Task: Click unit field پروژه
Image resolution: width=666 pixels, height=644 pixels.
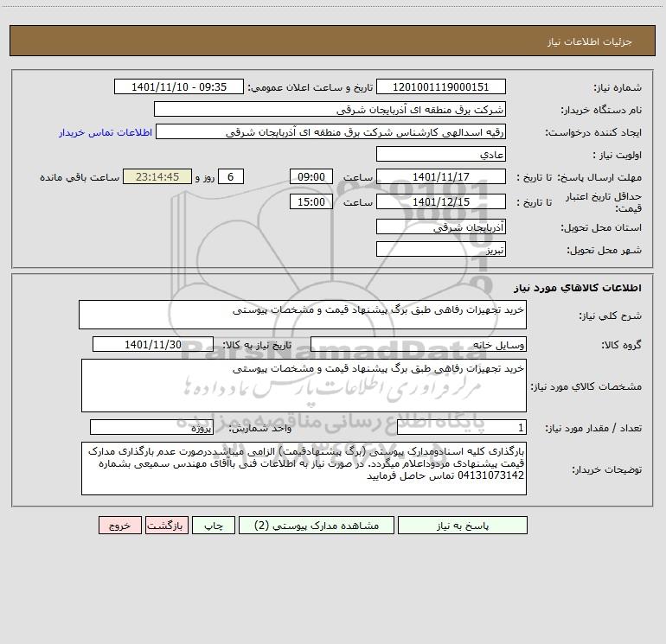Action: point(151,427)
